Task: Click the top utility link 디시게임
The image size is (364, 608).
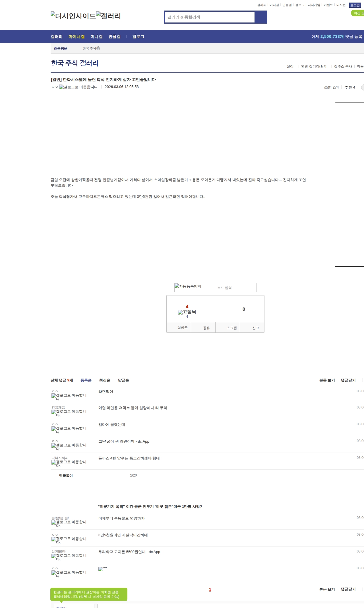Action: tap(314, 5)
